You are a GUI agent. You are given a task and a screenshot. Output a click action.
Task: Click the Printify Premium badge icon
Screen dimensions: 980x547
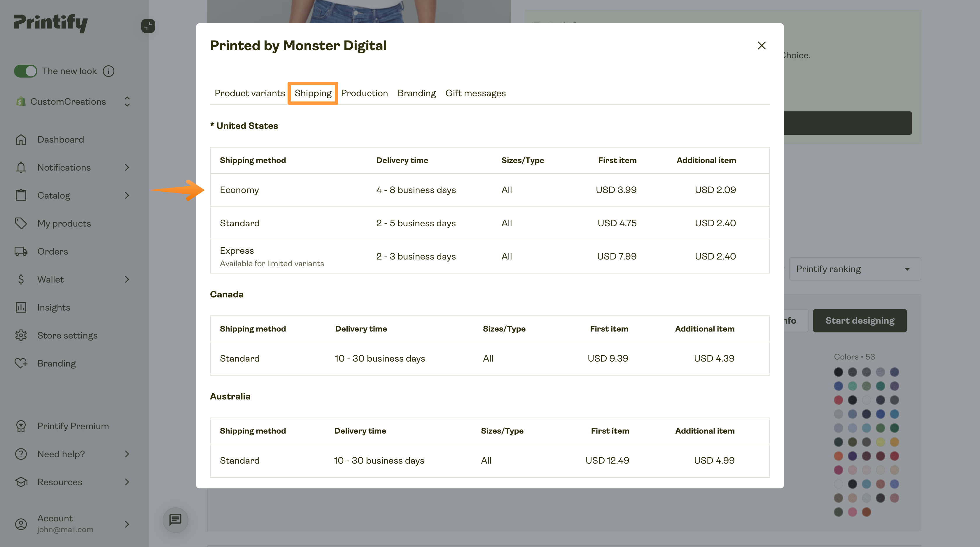pyautogui.click(x=21, y=426)
